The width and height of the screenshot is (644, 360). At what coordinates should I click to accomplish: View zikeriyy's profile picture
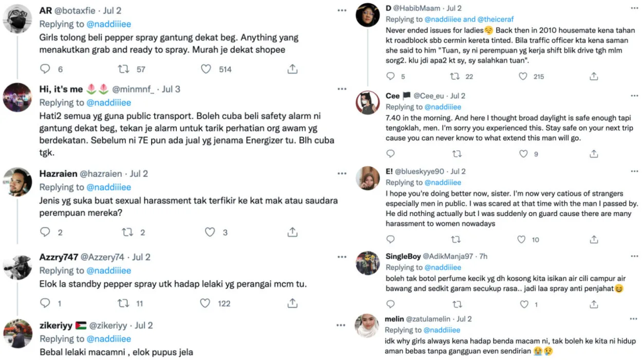coord(18,334)
